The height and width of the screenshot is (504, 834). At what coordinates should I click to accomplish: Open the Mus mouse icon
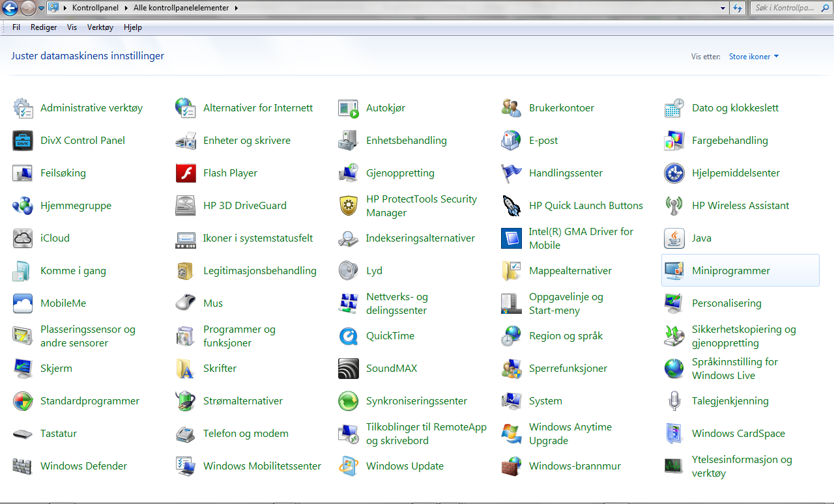(x=186, y=303)
